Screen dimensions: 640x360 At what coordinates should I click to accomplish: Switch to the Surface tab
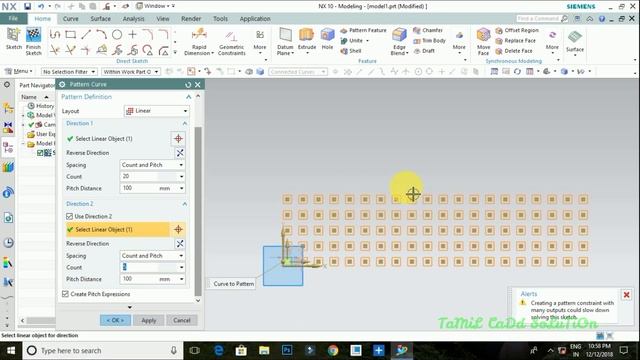pyautogui.click(x=100, y=19)
